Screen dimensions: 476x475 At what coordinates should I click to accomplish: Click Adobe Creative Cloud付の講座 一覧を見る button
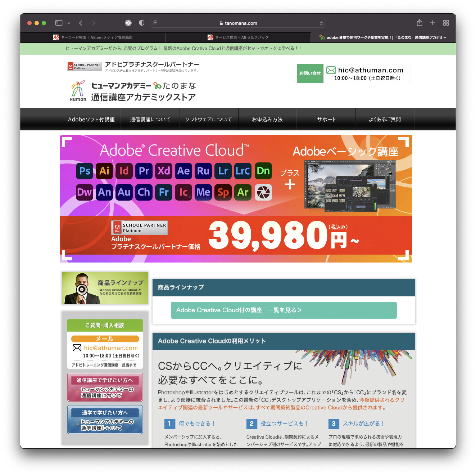point(284,310)
